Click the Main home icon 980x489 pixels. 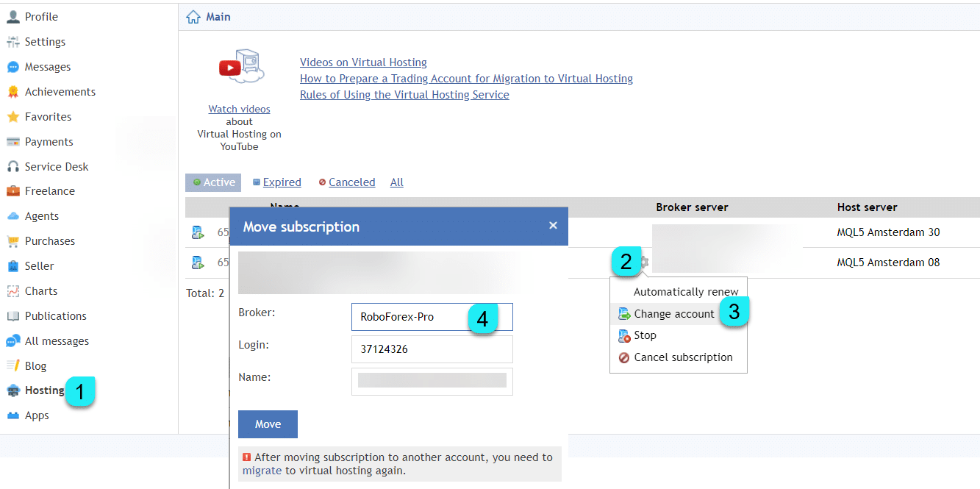[193, 17]
